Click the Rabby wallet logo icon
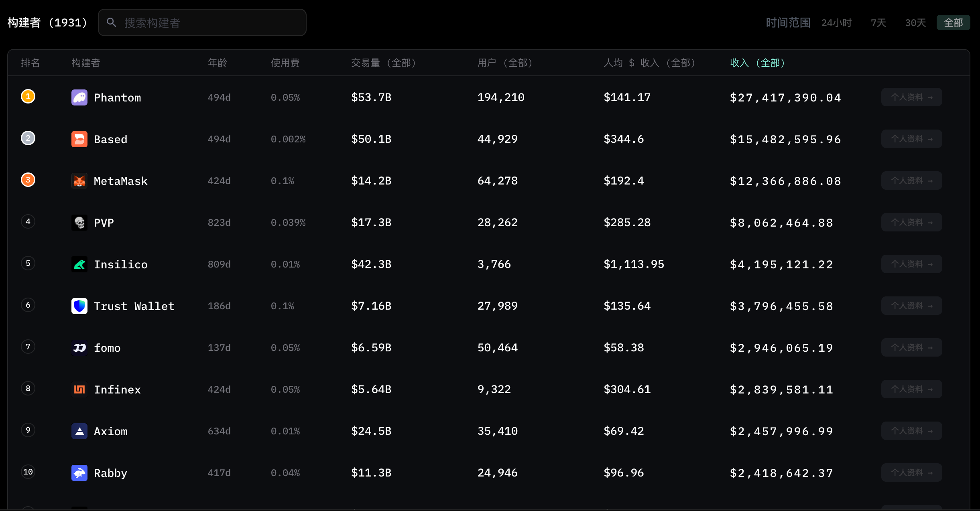This screenshot has height=511, width=980. pyautogui.click(x=79, y=473)
